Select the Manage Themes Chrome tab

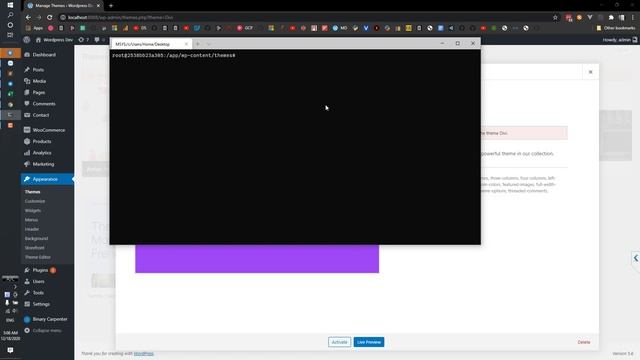(x=63, y=6)
